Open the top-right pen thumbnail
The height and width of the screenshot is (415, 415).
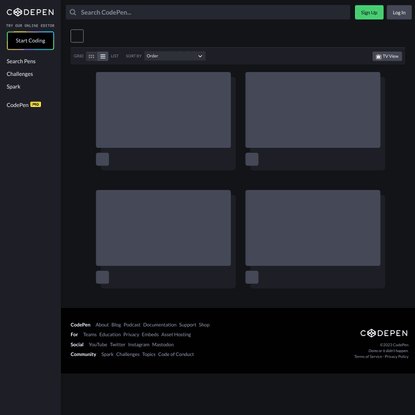point(313,110)
